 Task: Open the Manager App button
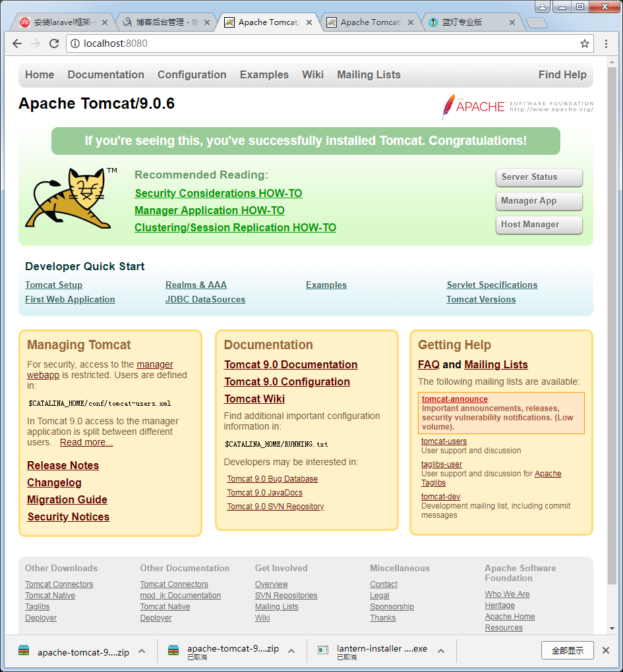click(x=539, y=201)
